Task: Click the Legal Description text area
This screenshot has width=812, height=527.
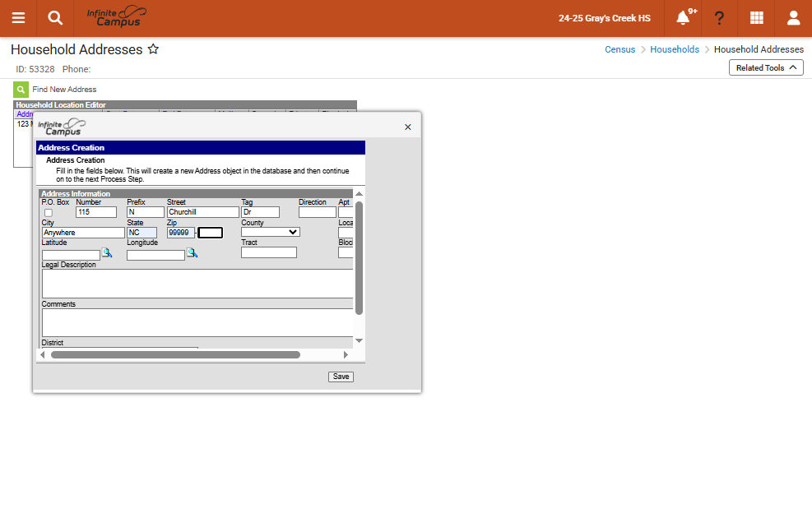Action: (197, 284)
